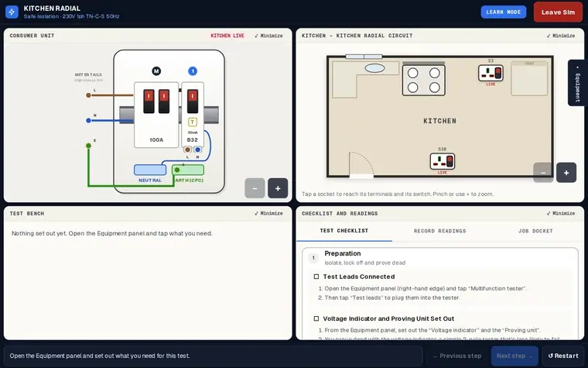Go to Previous step
Image resolution: width=588 pixels, height=368 pixels.
(x=457, y=356)
